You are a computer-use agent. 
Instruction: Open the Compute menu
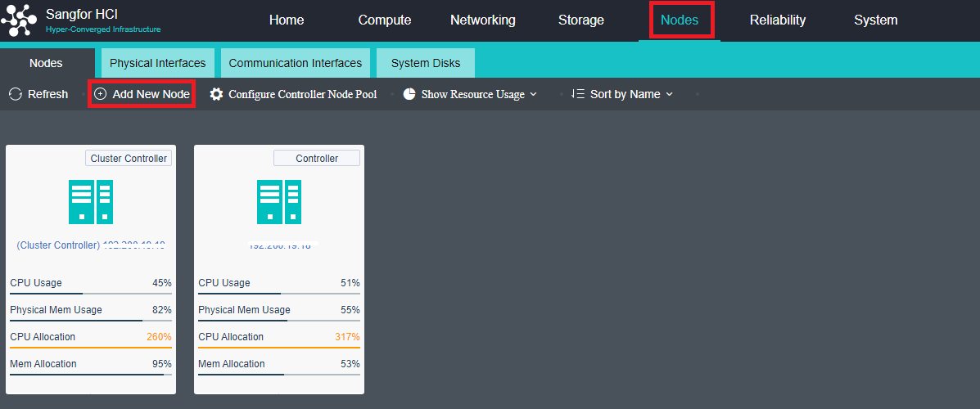[384, 20]
